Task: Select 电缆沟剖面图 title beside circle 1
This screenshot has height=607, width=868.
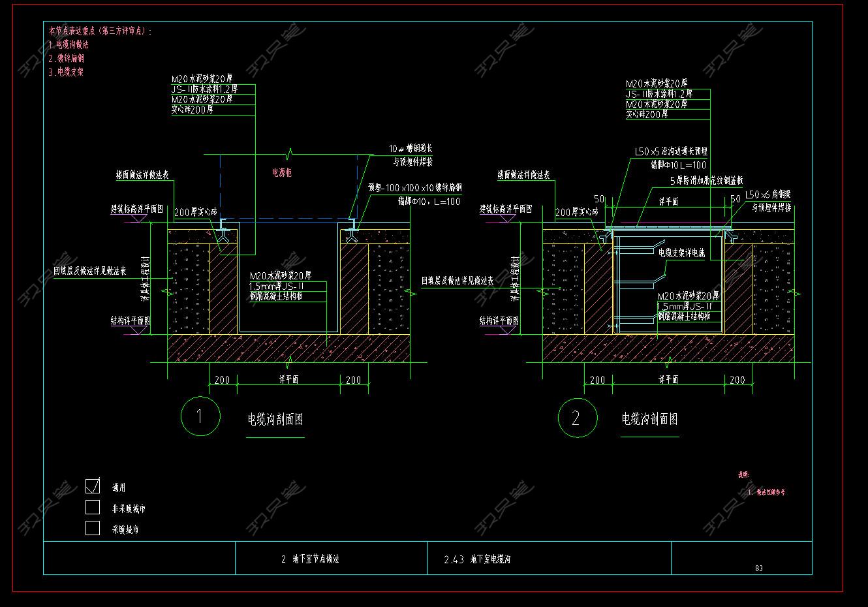Action: point(275,419)
